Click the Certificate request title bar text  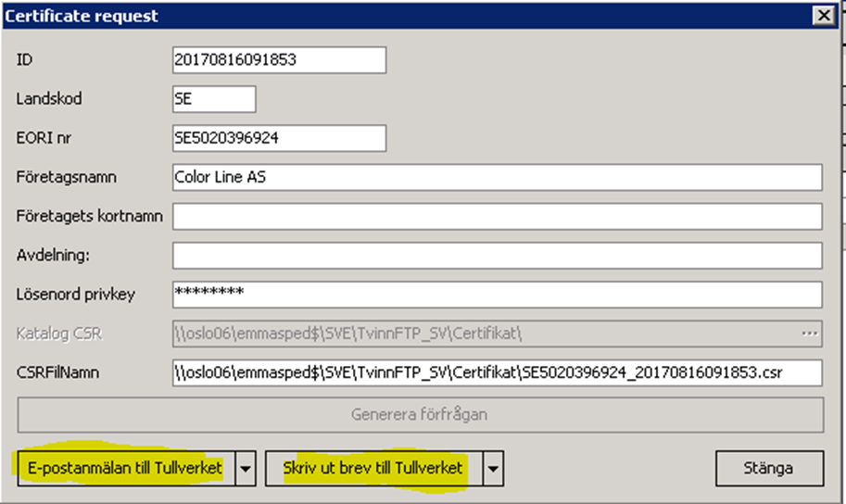tap(82, 16)
